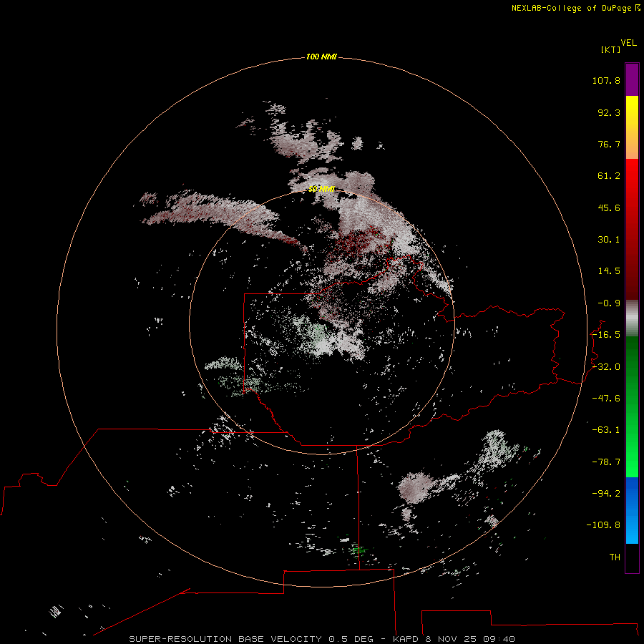The image size is (644, 644).
Task: Click the [KT] units label
Action: point(610,49)
